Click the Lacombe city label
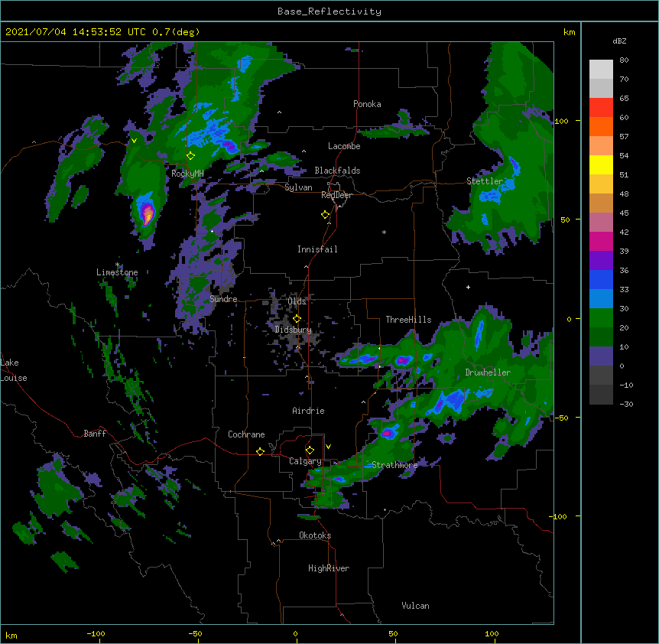Image resolution: width=659 pixels, height=644 pixels. point(344,146)
